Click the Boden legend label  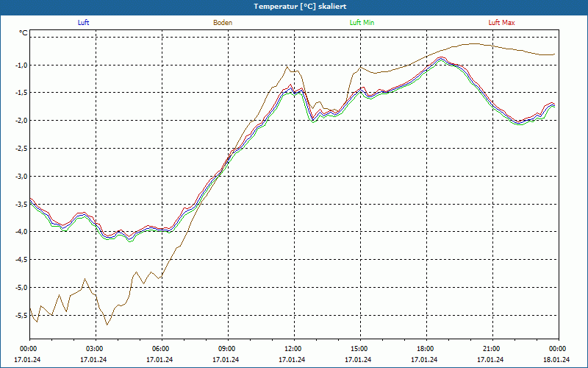click(x=223, y=23)
